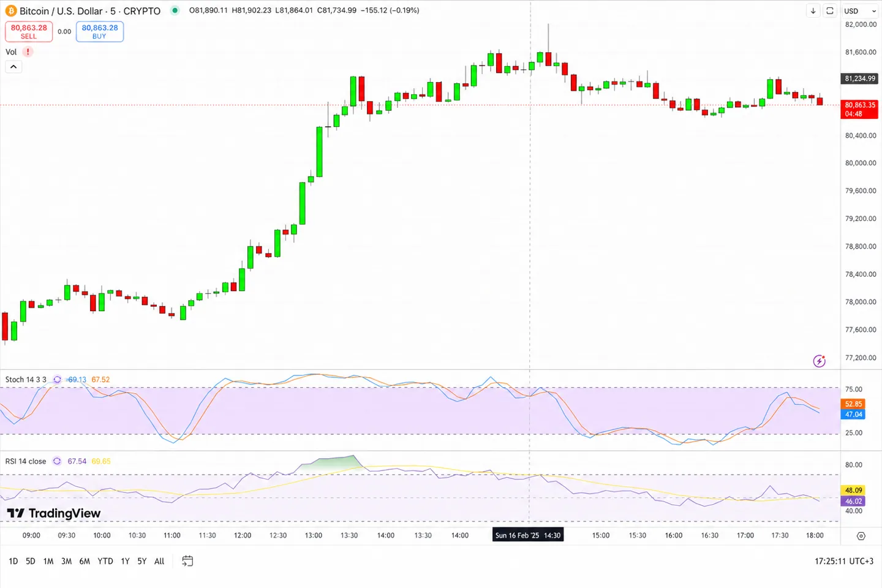
Task: Click the orange 67.52 Stoch legend value
Action: pyautogui.click(x=100, y=380)
